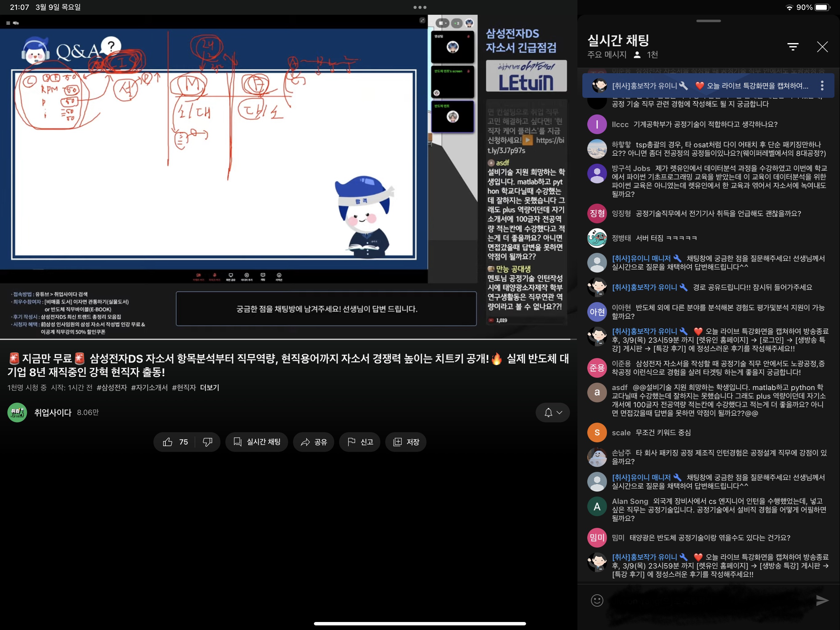
Task: Tap the 75 like count
Action: click(x=184, y=442)
